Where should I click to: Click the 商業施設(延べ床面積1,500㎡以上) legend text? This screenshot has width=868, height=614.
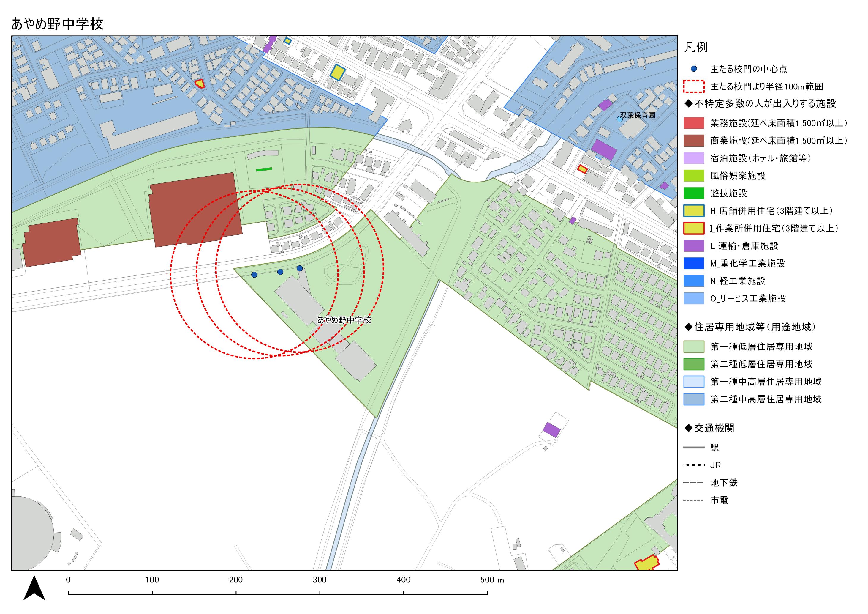pyautogui.click(x=779, y=141)
